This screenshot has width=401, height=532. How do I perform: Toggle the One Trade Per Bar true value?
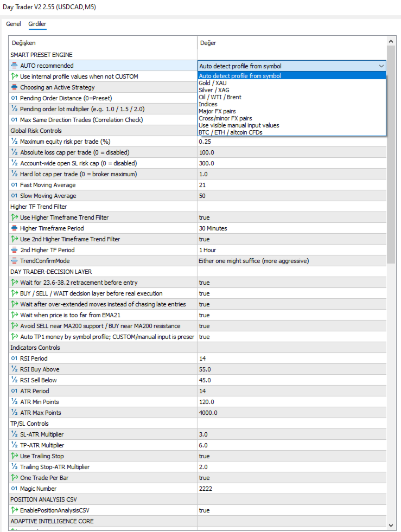pyautogui.click(x=292, y=478)
